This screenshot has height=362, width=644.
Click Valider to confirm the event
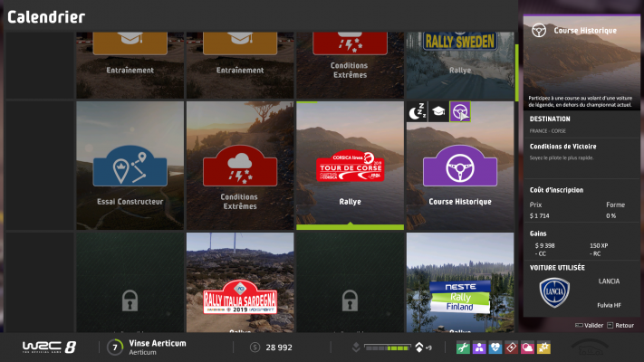[x=589, y=325]
